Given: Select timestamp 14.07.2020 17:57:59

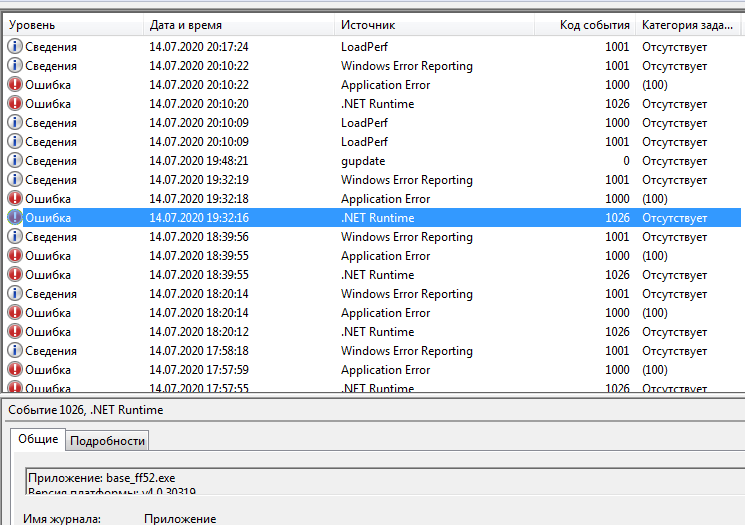Looking at the screenshot, I should (x=199, y=370).
